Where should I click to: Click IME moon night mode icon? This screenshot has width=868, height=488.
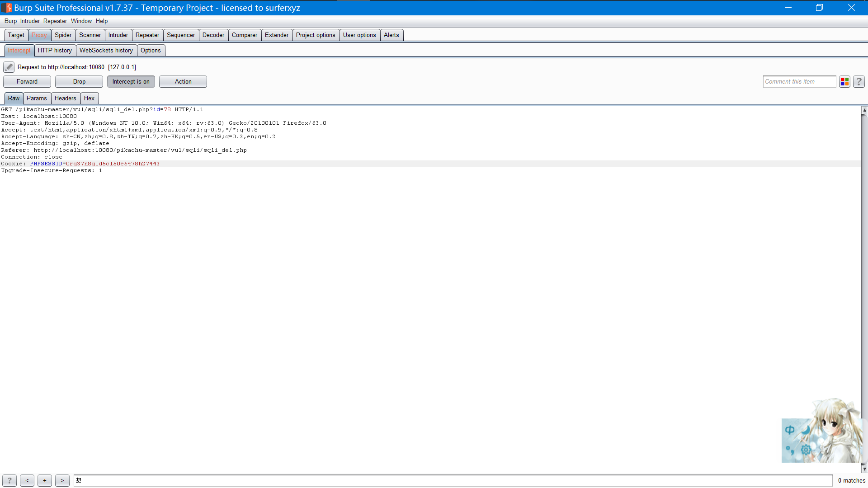pyautogui.click(x=806, y=430)
